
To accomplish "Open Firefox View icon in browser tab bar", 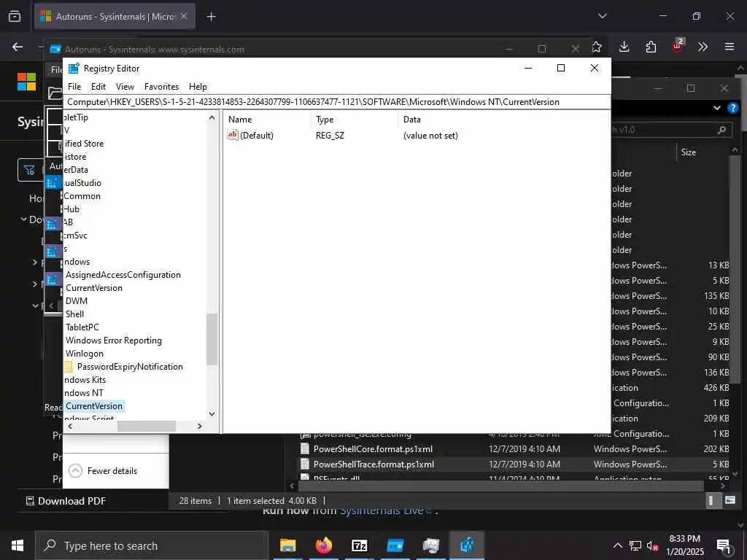I will coord(15,16).
